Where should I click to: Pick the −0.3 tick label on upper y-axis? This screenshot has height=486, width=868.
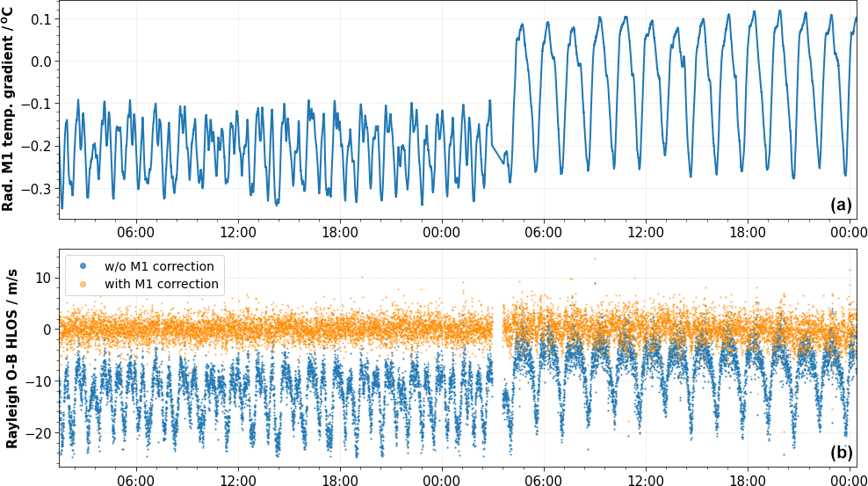click(x=39, y=189)
